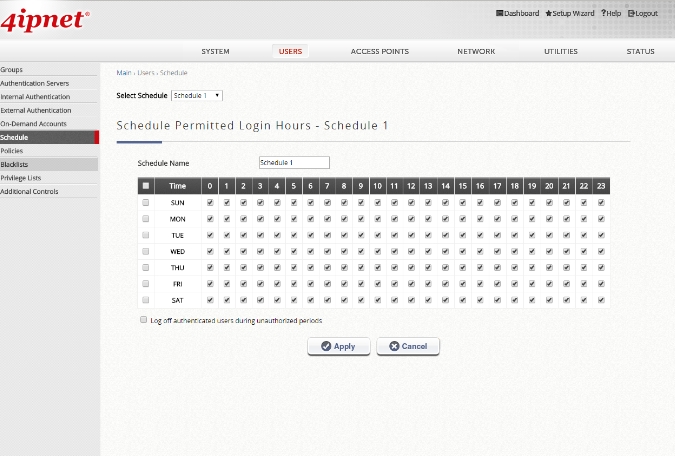
Task: Open Help question mark icon
Action: click(x=603, y=13)
